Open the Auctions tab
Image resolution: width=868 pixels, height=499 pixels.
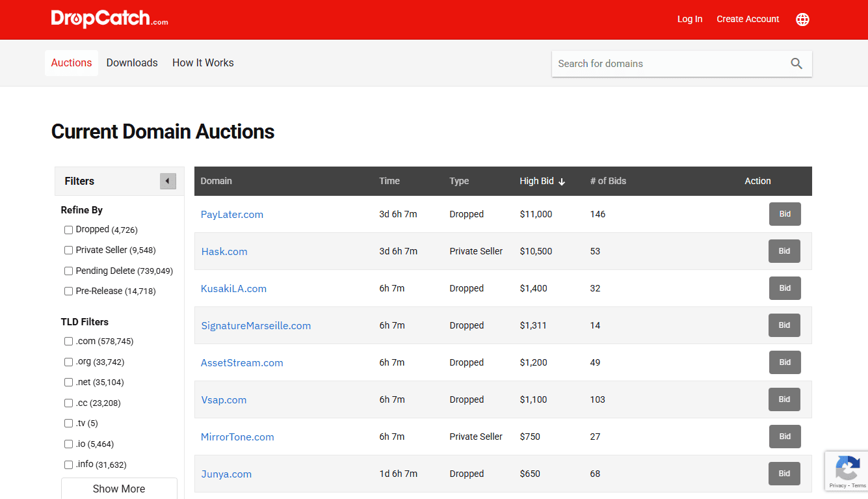(72, 63)
